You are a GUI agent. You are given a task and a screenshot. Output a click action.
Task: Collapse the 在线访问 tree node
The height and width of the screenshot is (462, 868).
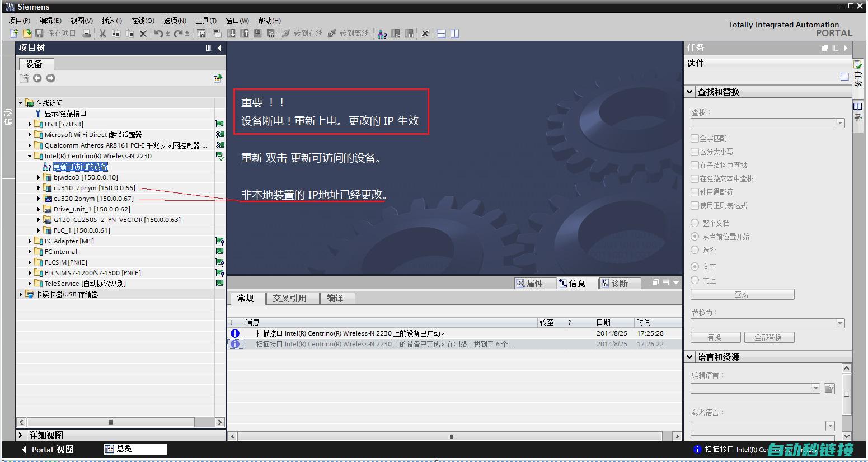(21, 103)
